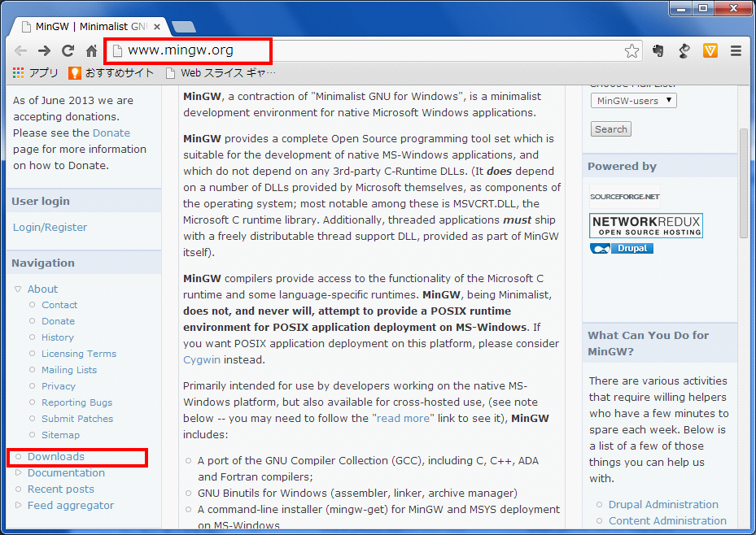
Task: Open the Feed aggregator link
Action: pos(71,506)
